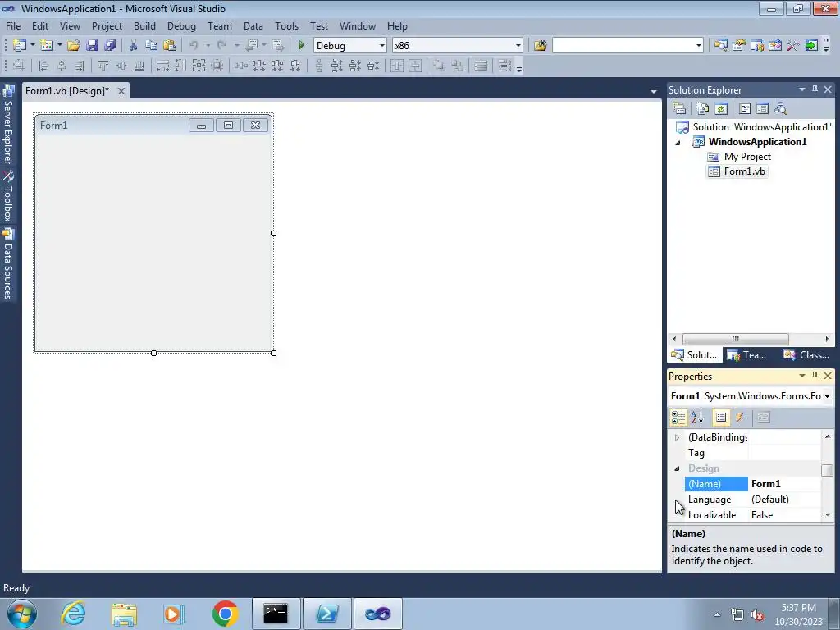This screenshot has height=630, width=840.
Task: Open the Server Explorer side tab
Action: point(8,125)
